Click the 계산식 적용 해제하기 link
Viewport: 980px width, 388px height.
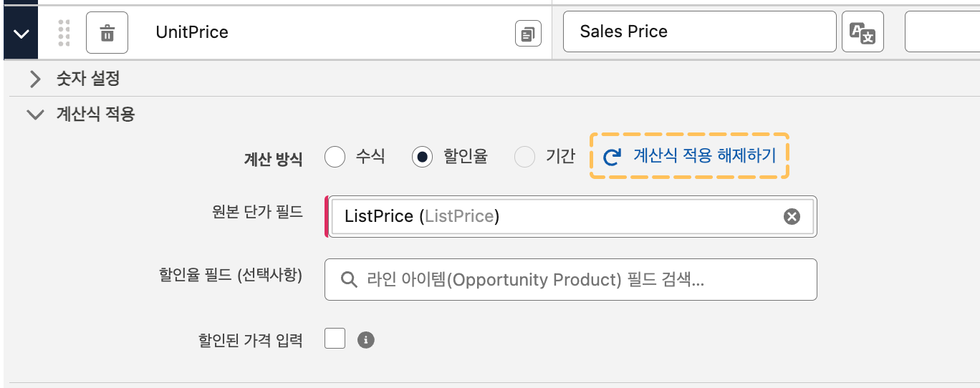click(703, 156)
